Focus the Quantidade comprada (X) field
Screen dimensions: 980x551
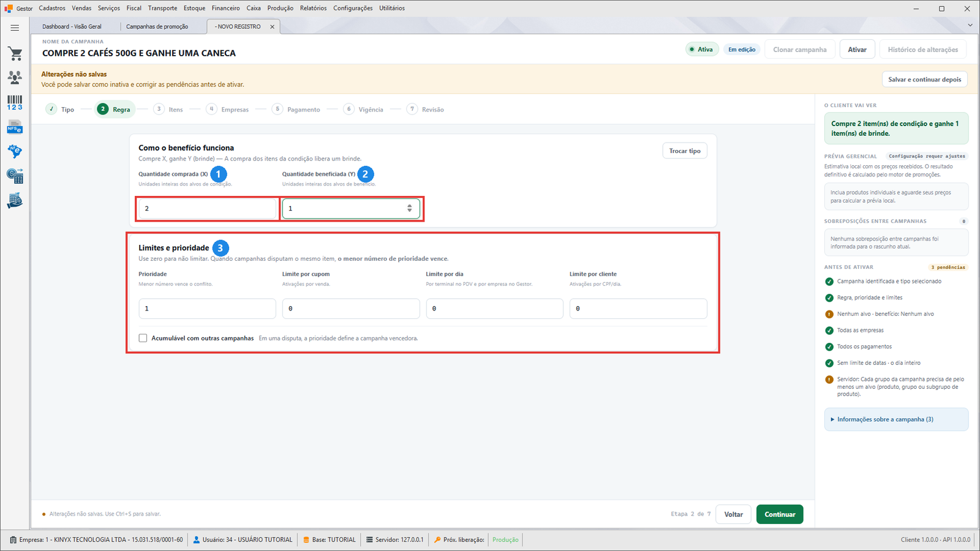click(x=207, y=209)
